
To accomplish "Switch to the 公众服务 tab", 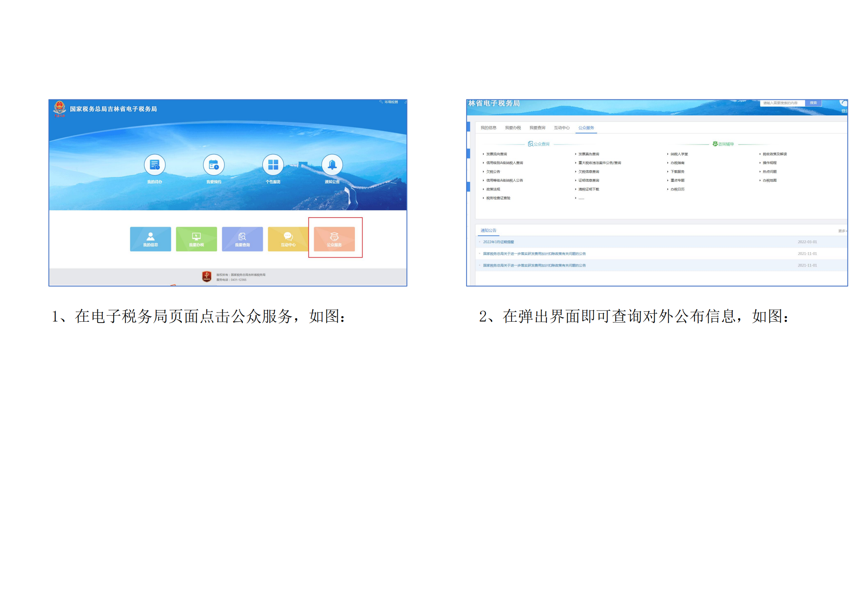I will tap(586, 128).
